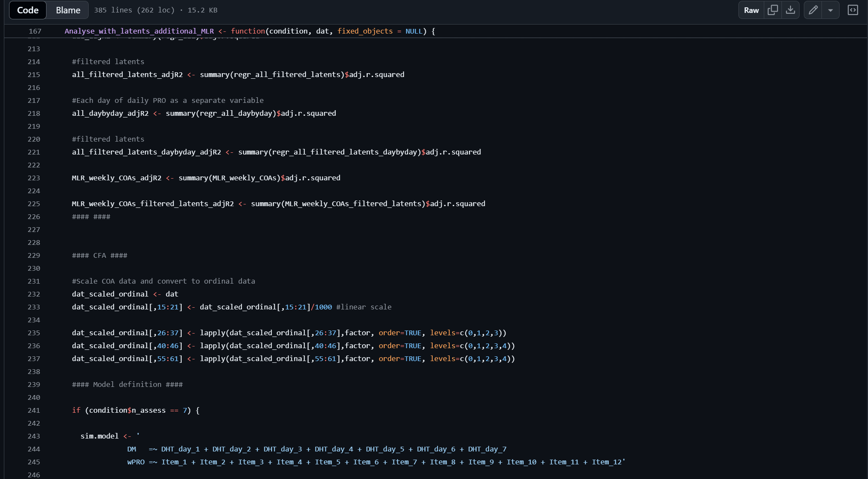Click sticky function header line 167

pyautogui.click(x=35, y=31)
